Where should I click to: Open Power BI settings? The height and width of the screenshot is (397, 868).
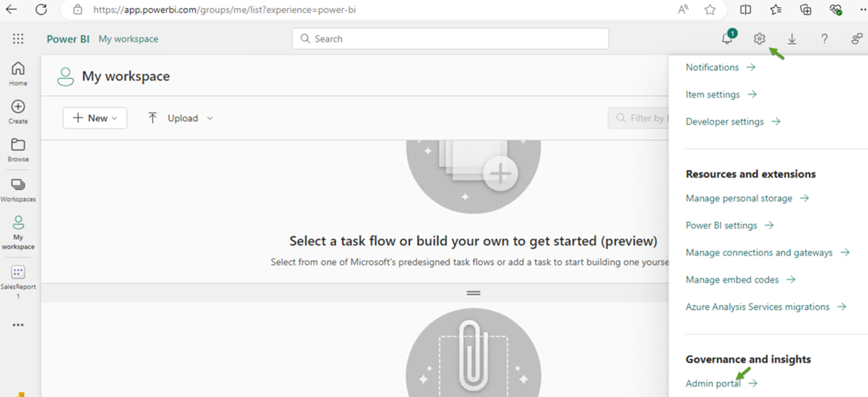[x=730, y=225]
